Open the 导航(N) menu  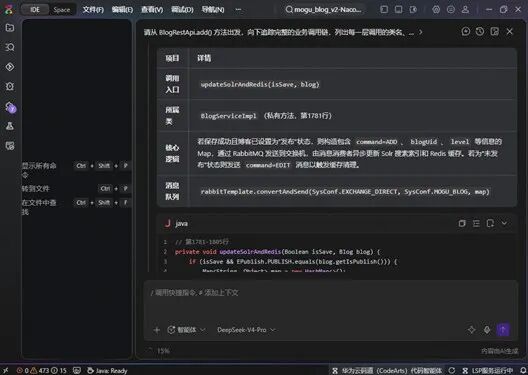tap(212, 9)
